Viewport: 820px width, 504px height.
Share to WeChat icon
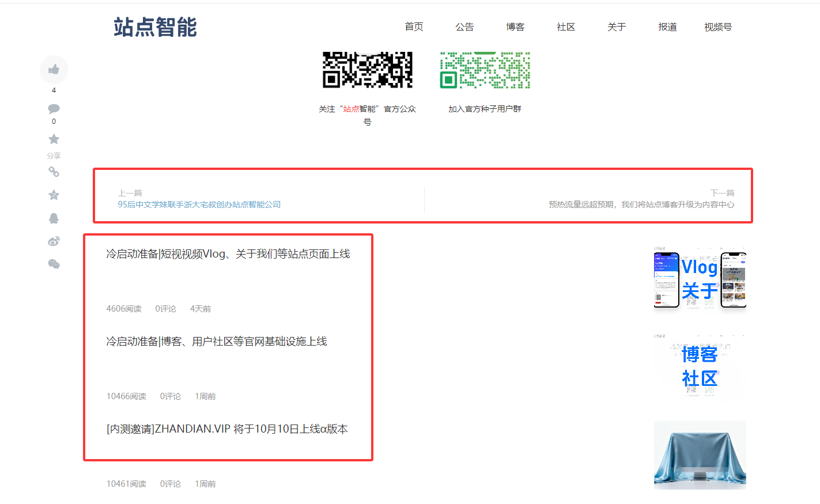click(54, 264)
